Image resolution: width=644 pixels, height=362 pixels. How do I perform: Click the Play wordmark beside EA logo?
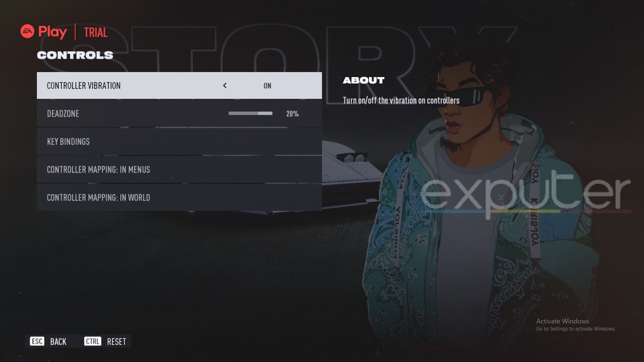pyautogui.click(x=52, y=32)
